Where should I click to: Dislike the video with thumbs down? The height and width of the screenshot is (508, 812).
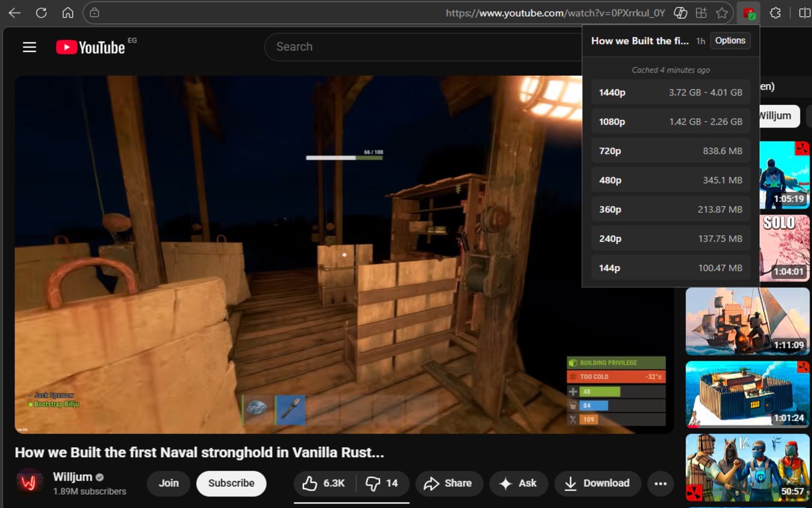382,483
